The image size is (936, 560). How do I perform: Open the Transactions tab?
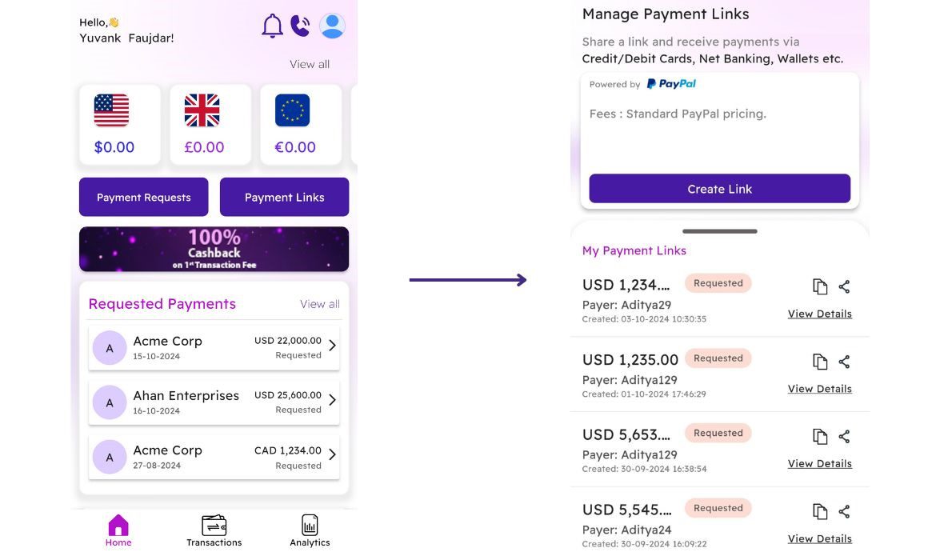click(214, 530)
